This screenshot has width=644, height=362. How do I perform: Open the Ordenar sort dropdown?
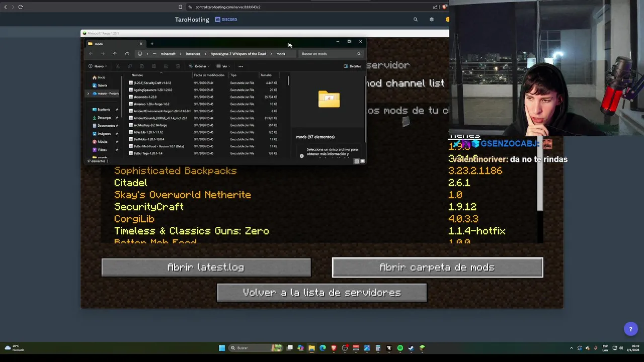point(199,66)
